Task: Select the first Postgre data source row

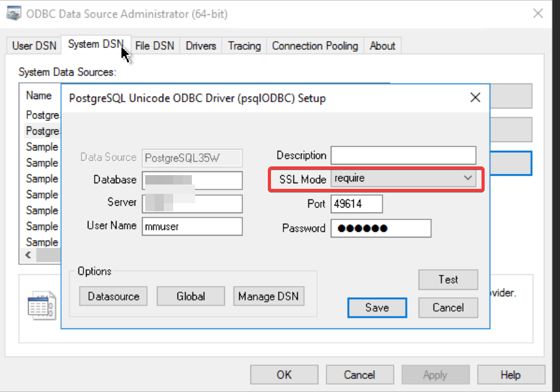Action: [42, 115]
